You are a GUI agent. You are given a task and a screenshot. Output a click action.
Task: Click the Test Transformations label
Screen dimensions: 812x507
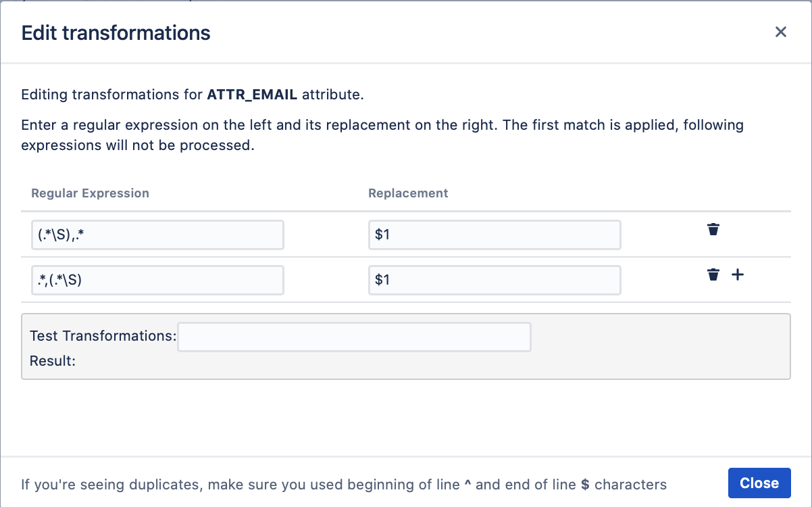103,336
